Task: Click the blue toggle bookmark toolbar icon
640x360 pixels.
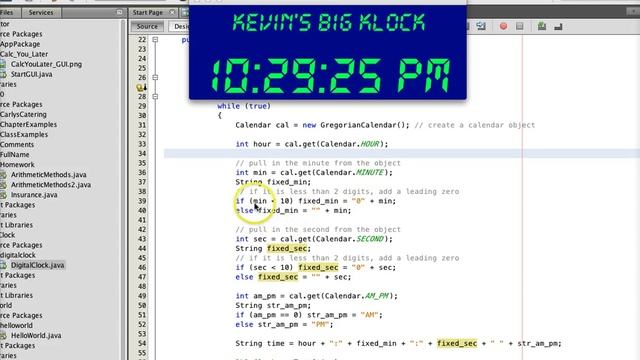Action: (481, 26)
